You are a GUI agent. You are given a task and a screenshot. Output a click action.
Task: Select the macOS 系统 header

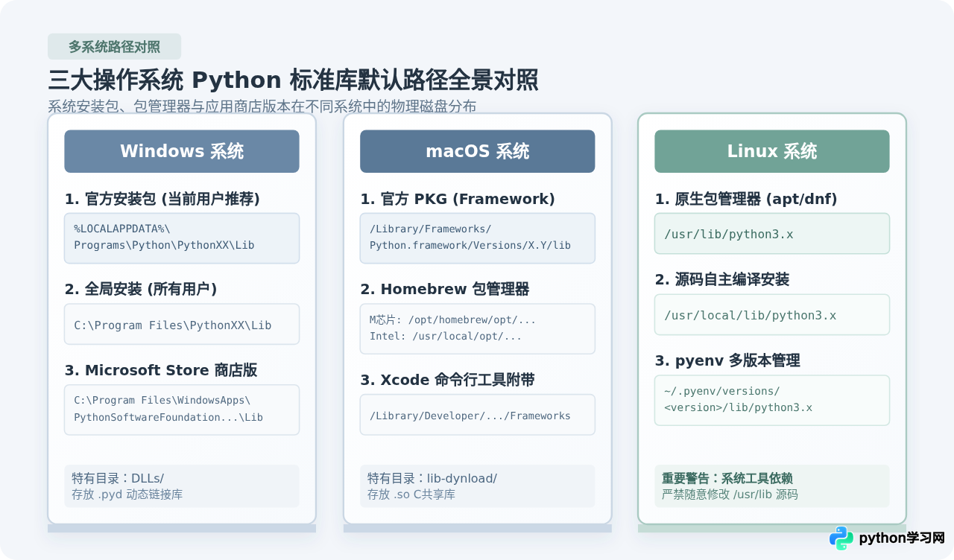(477, 151)
